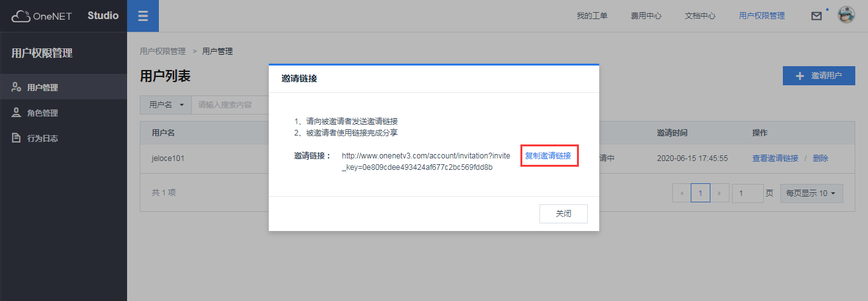This screenshot has height=301, width=868.
Task: Click 用户权限管理 breadcrumb link
Action: (x=163, y=52)
